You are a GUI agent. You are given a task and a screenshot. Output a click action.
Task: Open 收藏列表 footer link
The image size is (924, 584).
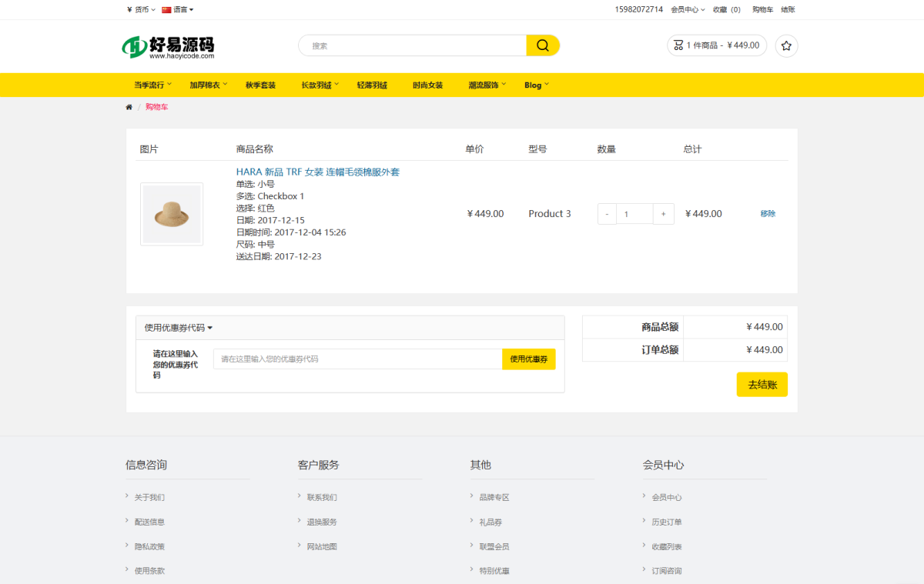667,546
